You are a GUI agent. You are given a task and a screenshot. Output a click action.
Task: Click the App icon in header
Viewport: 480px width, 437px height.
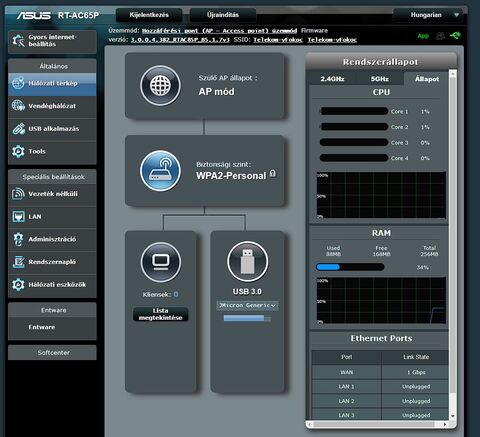(x=423, y=36)
